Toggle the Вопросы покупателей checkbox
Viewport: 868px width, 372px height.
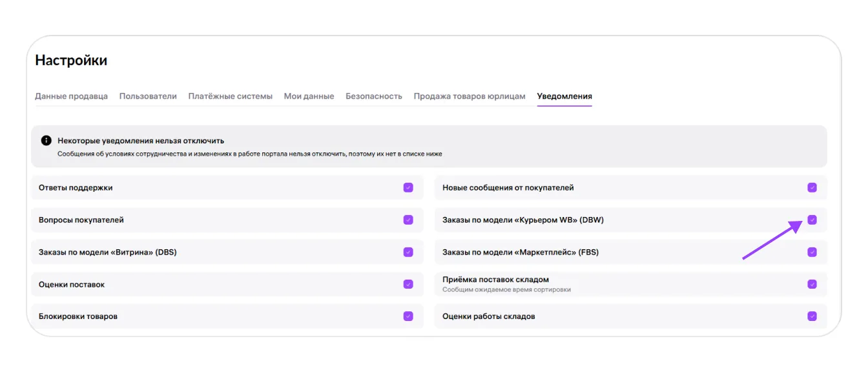[x=408, y=220]
